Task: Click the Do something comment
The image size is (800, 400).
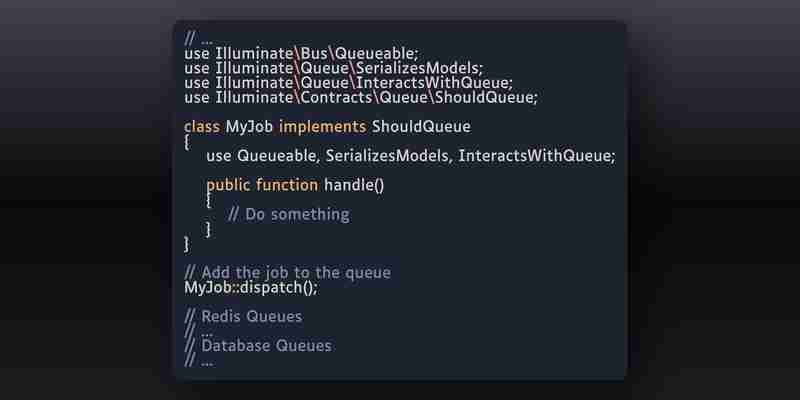Action: coord(289,214)
